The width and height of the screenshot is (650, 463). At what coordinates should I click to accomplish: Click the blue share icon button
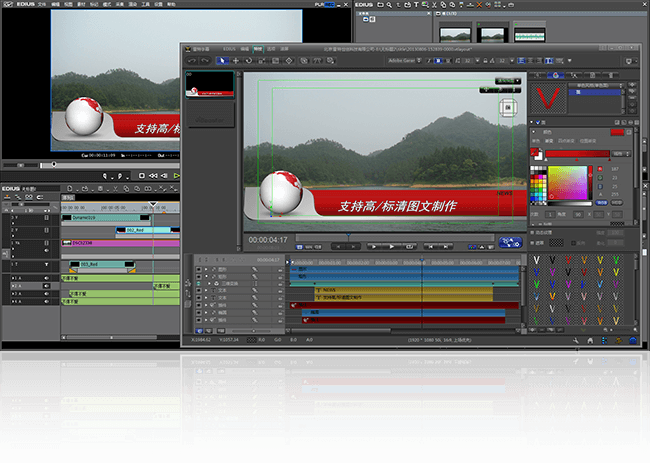click(510, 241)
